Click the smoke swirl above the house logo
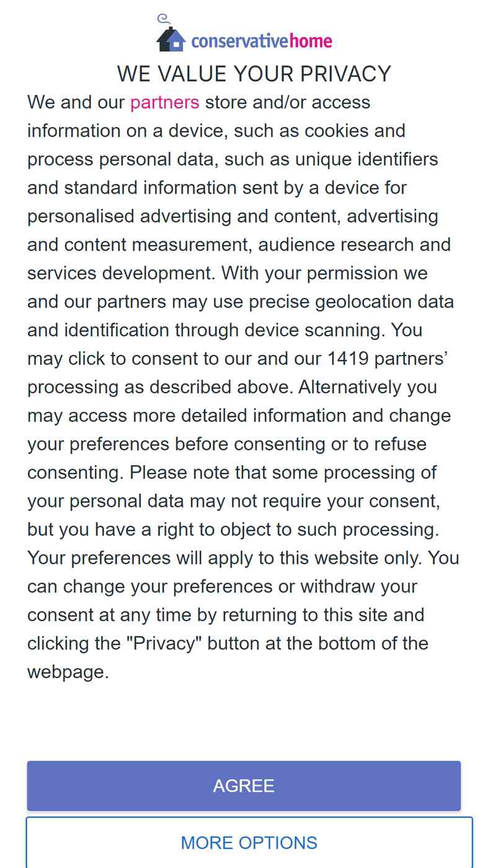The height and width of the screenshot is (868, 488). (164, 19)
